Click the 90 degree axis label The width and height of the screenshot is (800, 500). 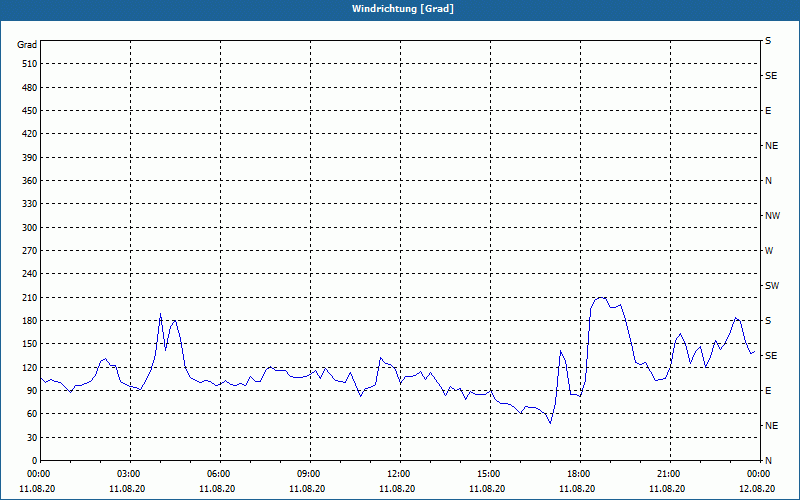click(x=30, y=391)
